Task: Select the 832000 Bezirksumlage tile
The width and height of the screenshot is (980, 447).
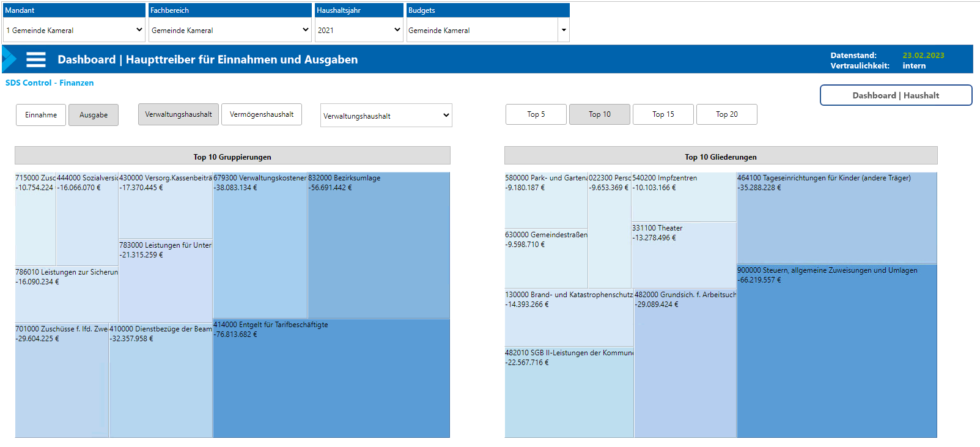Action: pos(378,245)
